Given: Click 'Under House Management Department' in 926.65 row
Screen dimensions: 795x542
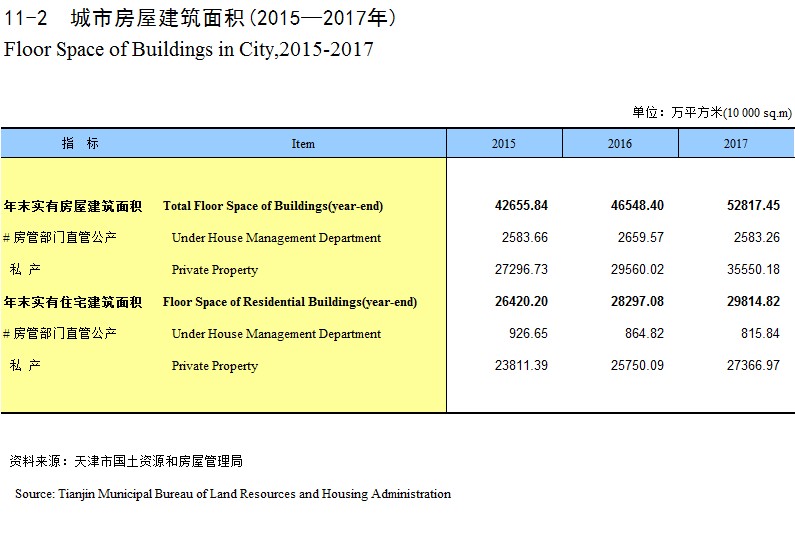Looking at the screenshot, I should pos(276,334).
